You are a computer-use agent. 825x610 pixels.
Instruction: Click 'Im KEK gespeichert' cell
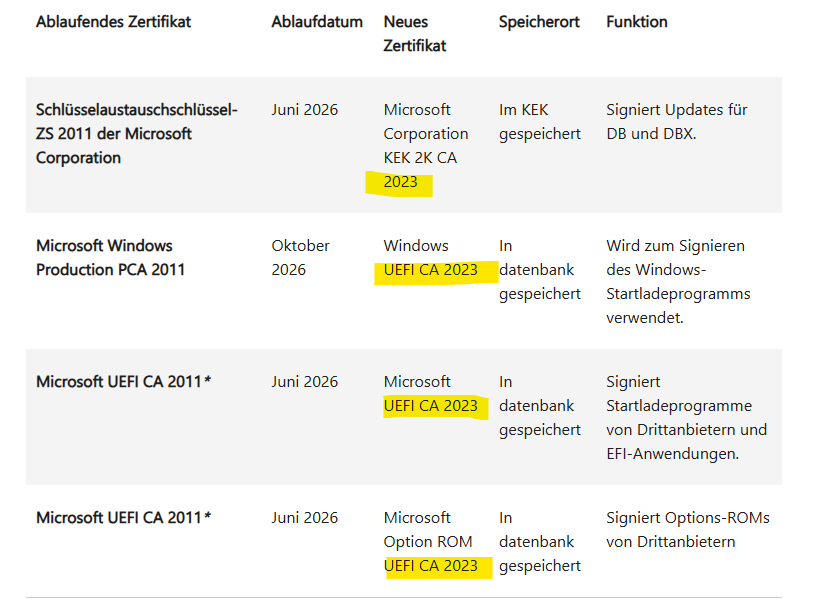coord(539,121)
